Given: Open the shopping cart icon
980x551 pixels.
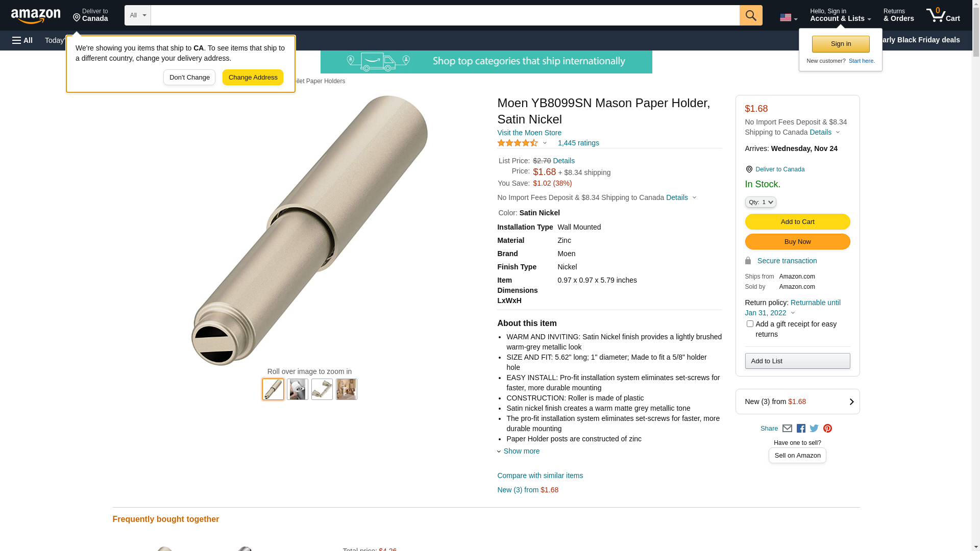Looking at the screenshot, I should click(943, 15).
